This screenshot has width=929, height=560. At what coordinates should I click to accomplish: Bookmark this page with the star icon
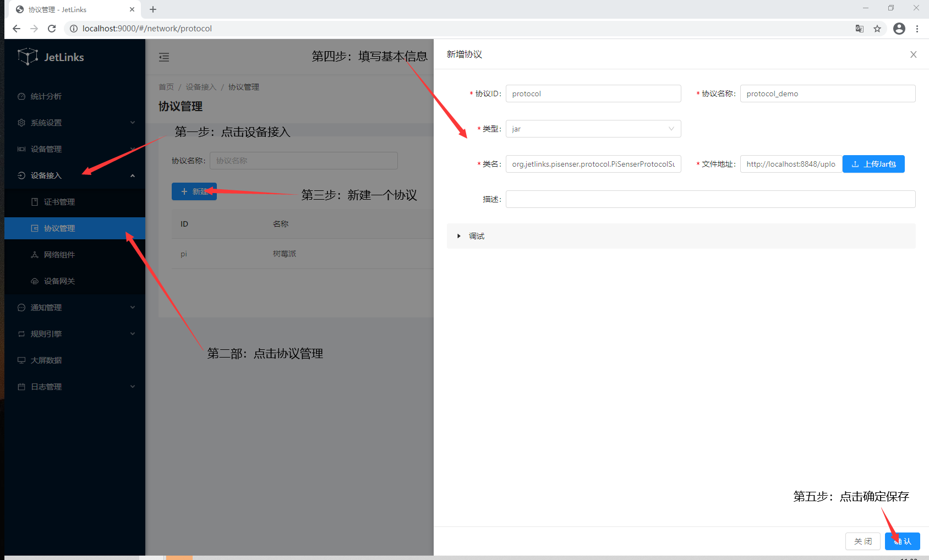(x=877, y=29)
